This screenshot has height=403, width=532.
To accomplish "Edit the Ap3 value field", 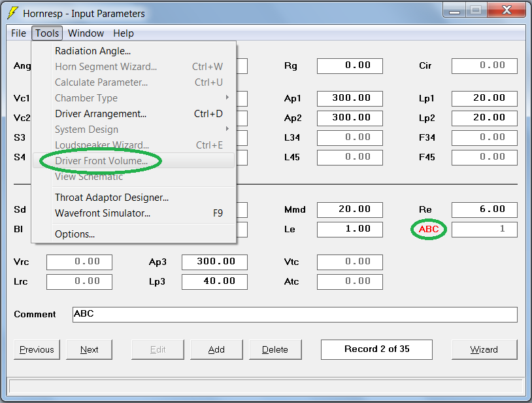I will click(x=214, y=262).
